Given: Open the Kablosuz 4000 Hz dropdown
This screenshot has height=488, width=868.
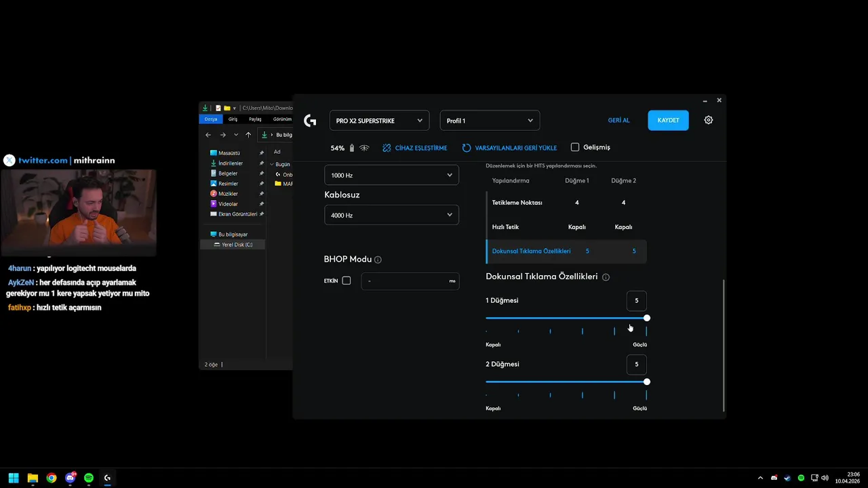Looking at the screenshot, I should [391, 215].
